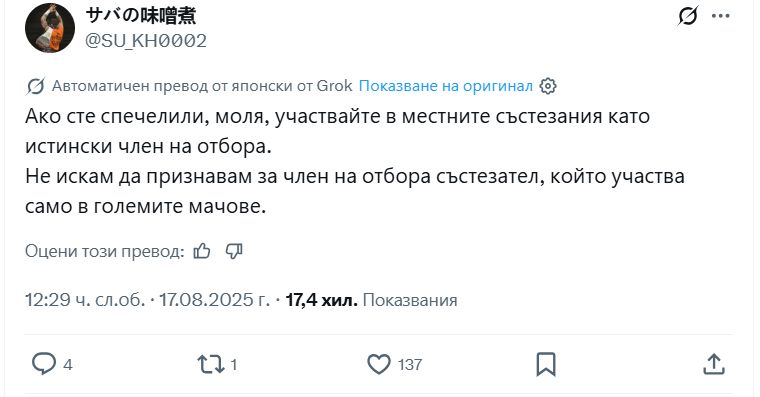Open the profile avatar picture
This screenshot has height=397, width=760.
50,28
